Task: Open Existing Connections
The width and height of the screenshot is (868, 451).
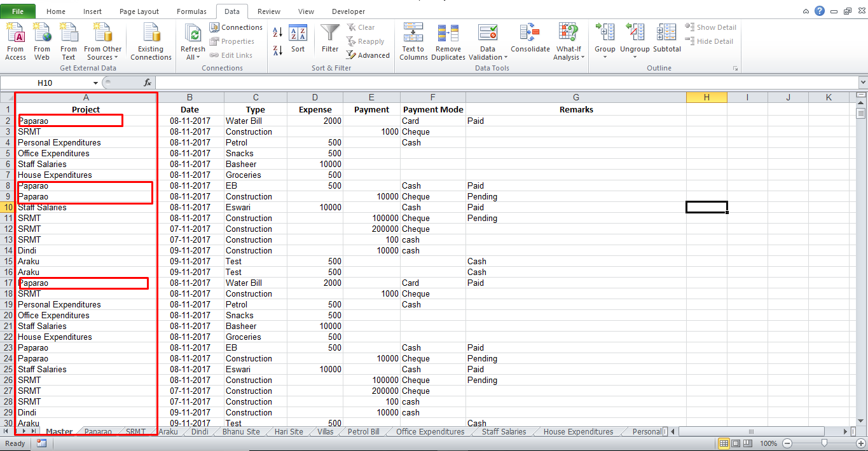Action: [x=151, y=41]
